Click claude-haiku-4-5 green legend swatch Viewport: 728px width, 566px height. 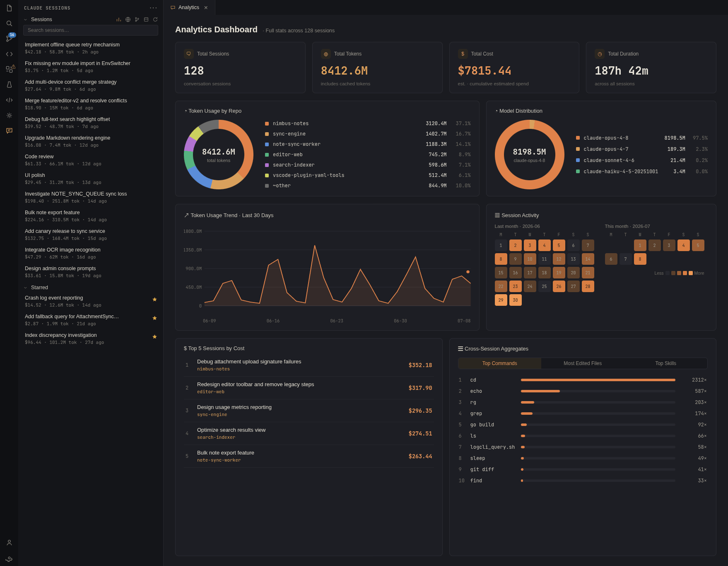pos(578,172)
